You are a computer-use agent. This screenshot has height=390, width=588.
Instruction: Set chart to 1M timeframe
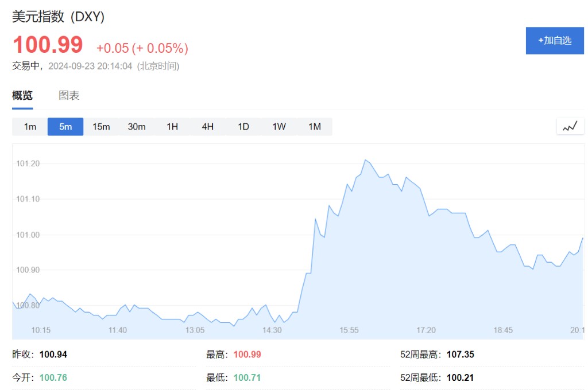click(x=315, y=127)
